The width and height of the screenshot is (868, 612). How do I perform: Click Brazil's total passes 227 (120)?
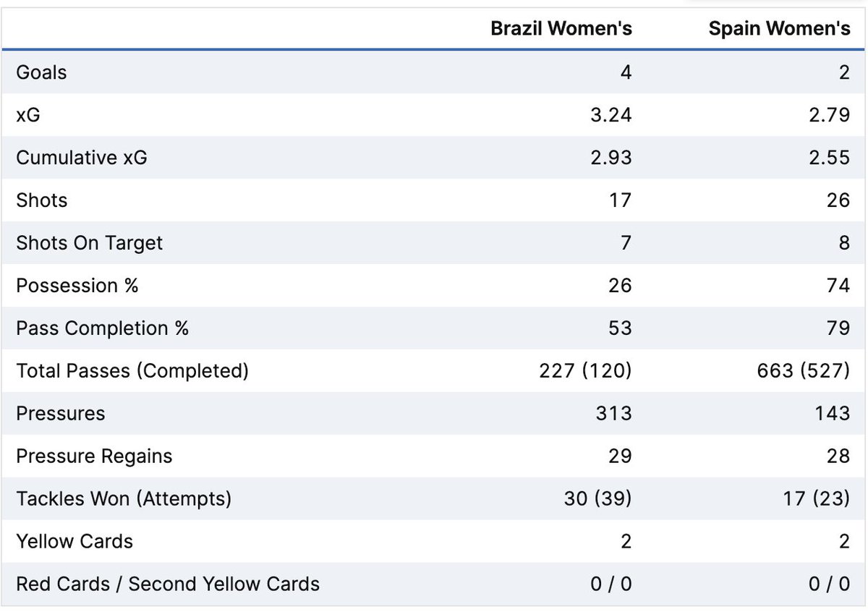tap(585, 371)
